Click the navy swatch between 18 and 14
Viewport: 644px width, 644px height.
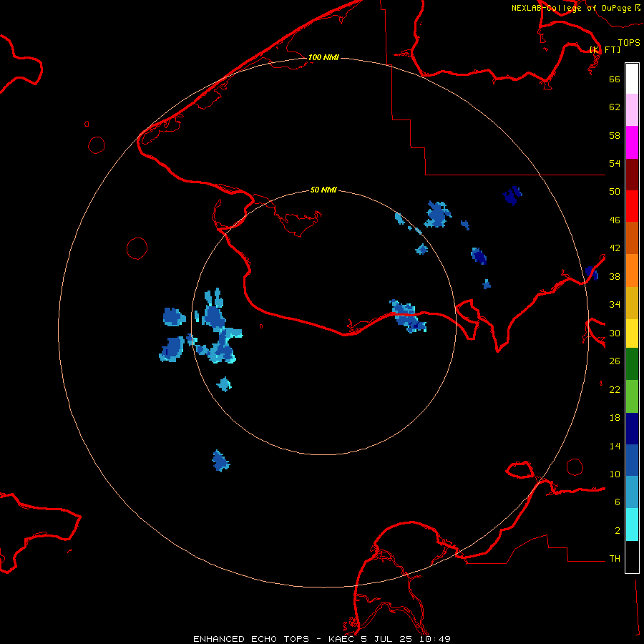(x=632, y=429)
